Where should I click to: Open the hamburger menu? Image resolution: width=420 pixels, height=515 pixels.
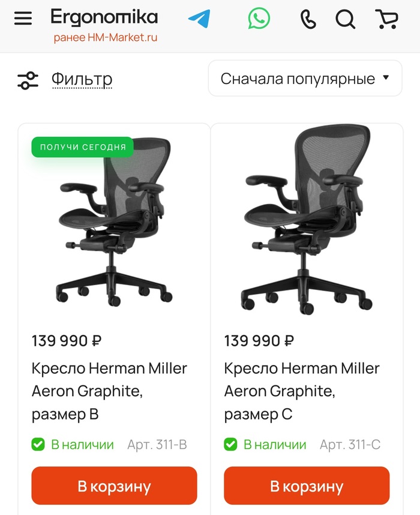[23, 19]
